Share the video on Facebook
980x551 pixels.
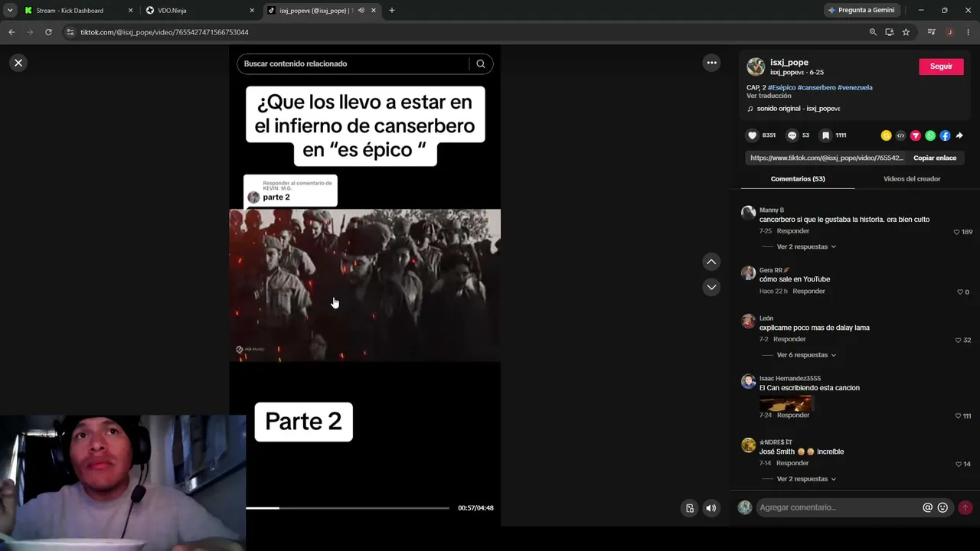945,135
